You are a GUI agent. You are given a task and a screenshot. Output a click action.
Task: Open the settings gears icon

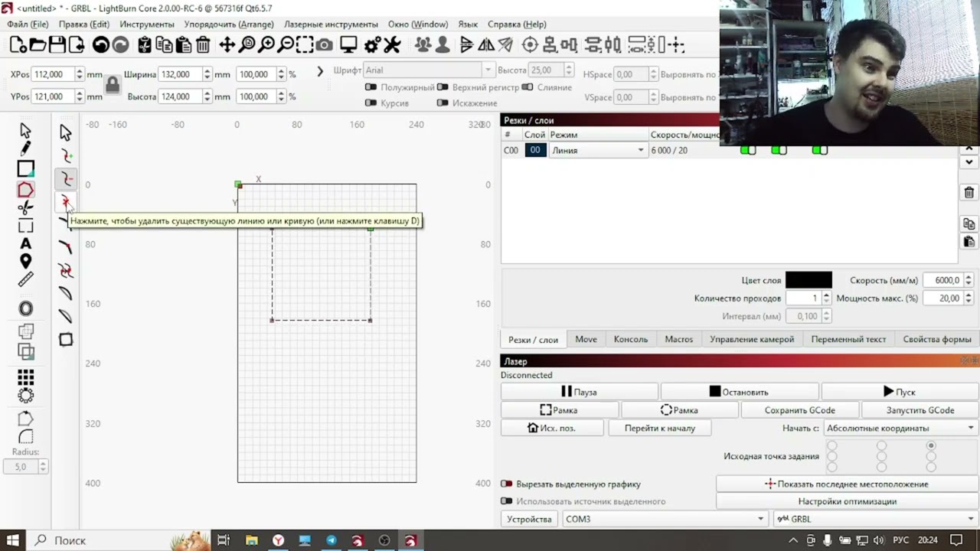click(x=372, y=45)
